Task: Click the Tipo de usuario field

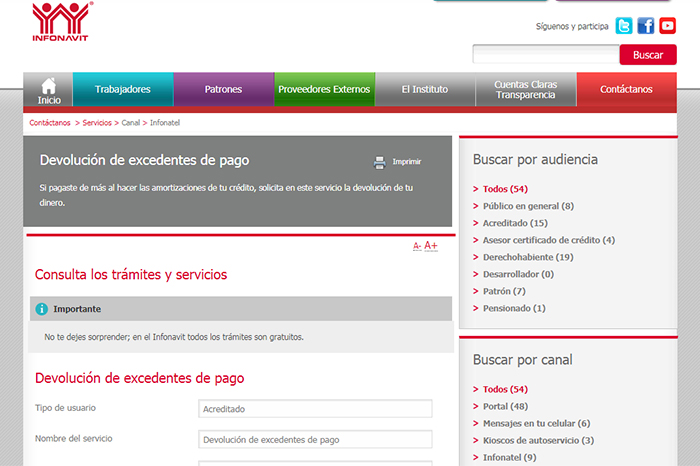Action: coord(315,409)
